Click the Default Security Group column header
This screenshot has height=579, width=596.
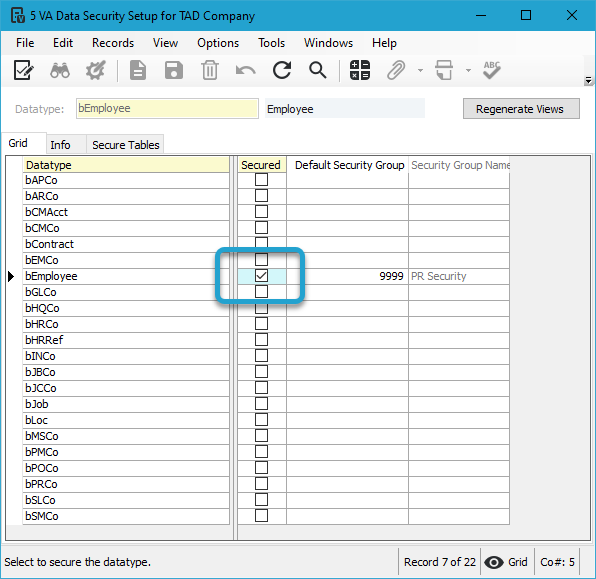pyautogui.click(x=348, y=165)
